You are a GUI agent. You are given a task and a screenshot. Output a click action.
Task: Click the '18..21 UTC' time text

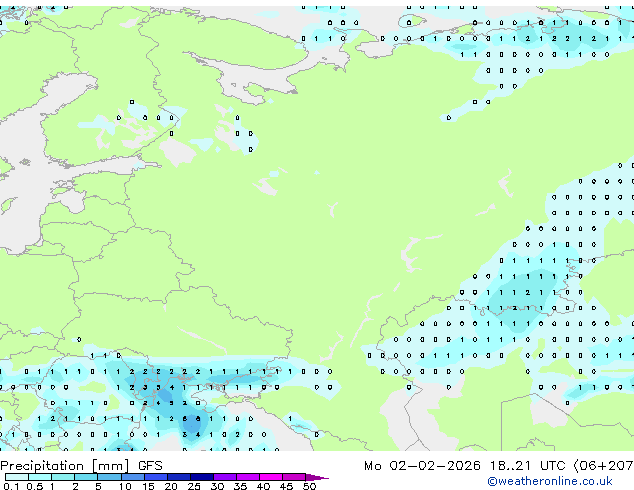[527, 466]
